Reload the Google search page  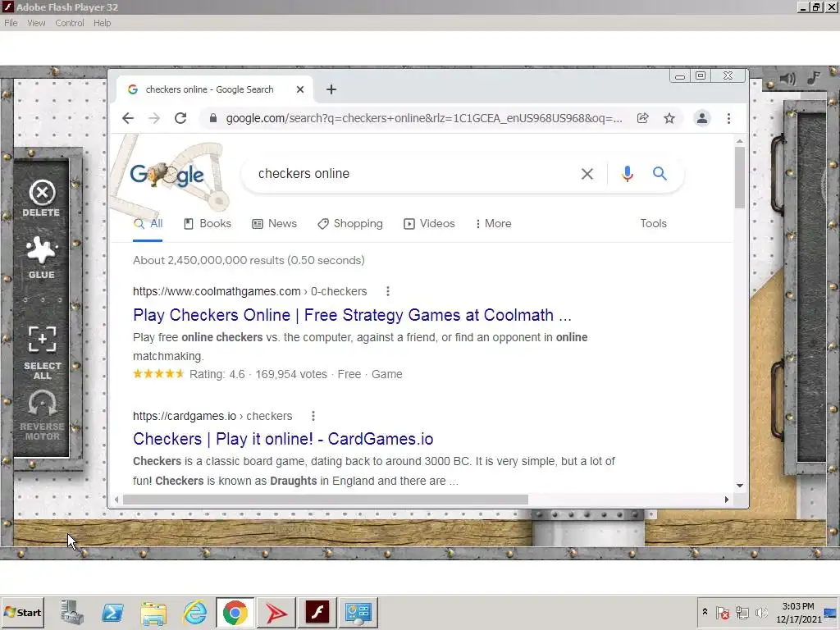pos(180,118)
